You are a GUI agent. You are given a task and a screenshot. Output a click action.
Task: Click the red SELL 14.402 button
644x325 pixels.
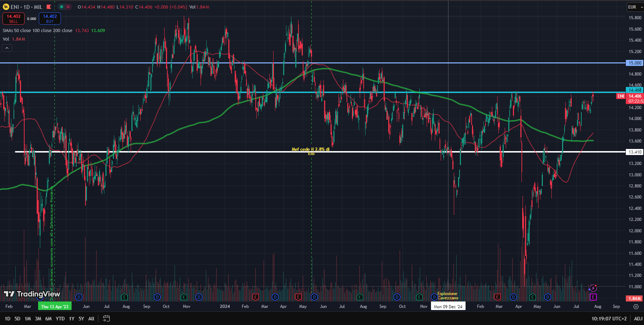[14, 19]
